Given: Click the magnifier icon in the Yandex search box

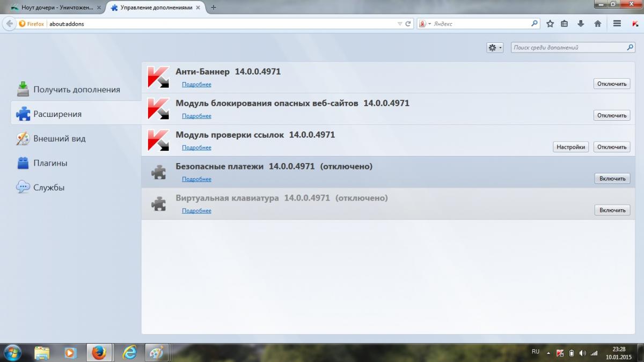Looking at the screenshot, I should tap(535, 24).
